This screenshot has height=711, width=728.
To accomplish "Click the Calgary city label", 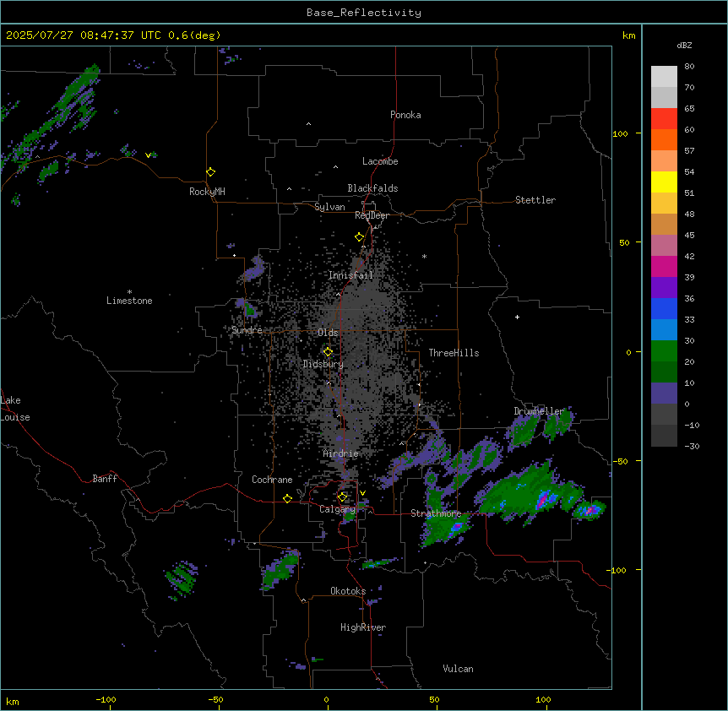I will tap(337, 509).
